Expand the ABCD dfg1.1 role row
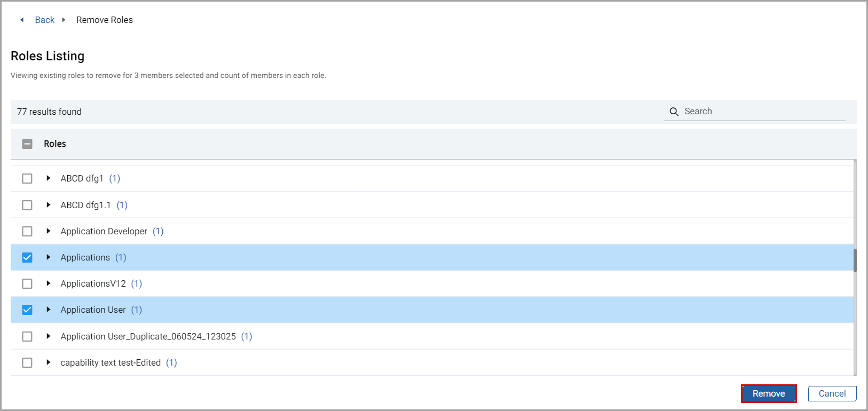The height and width of the screenshot is (411, 868). pos(49,205)
